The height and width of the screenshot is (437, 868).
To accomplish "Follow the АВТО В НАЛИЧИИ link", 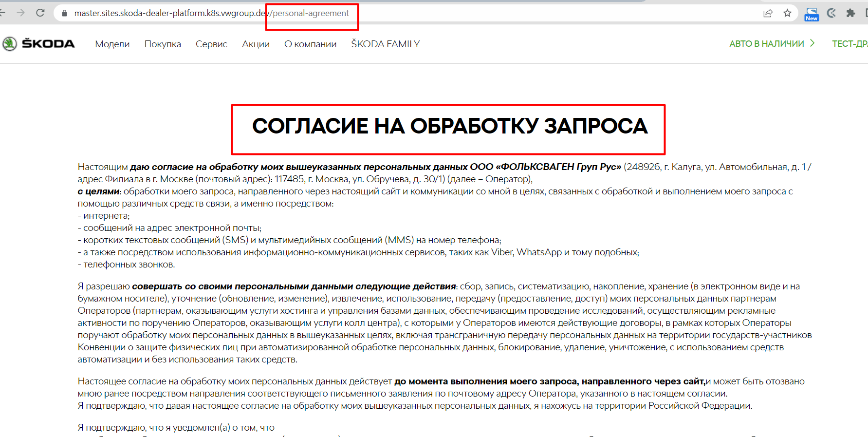I will (x=767, y=44).
